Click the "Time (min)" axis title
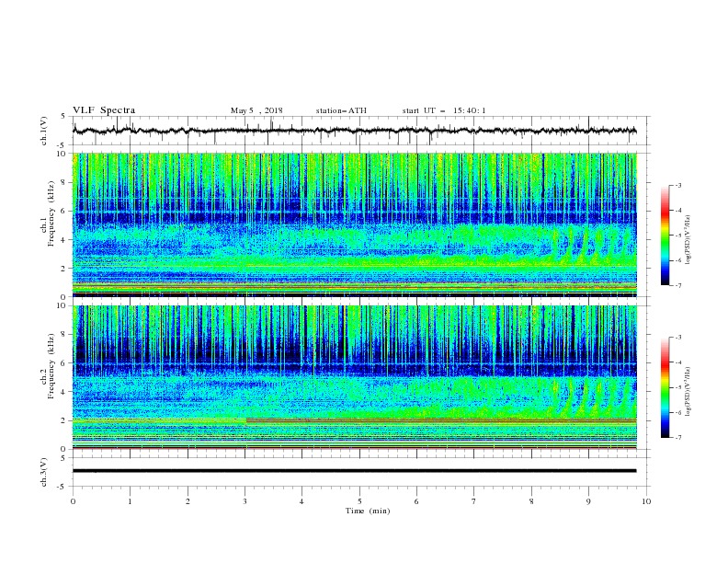The width and height of the screenshot is (728, 563). coord(368,511)
